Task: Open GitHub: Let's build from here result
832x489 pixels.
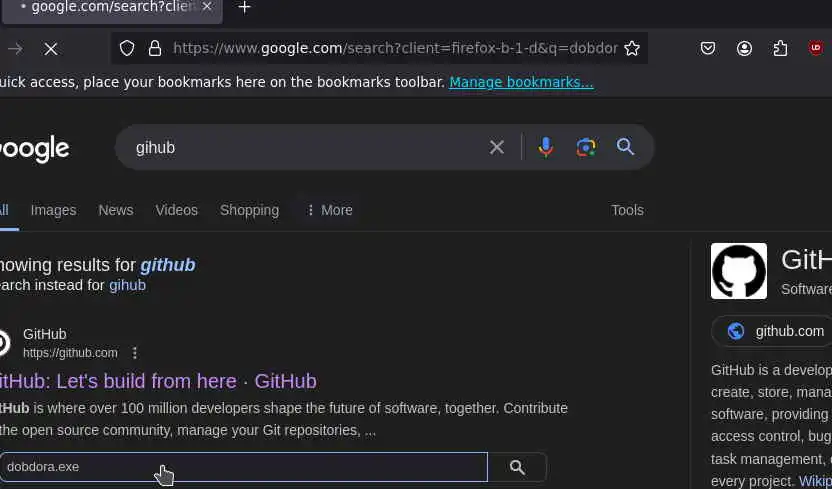Action: (158, 381)
